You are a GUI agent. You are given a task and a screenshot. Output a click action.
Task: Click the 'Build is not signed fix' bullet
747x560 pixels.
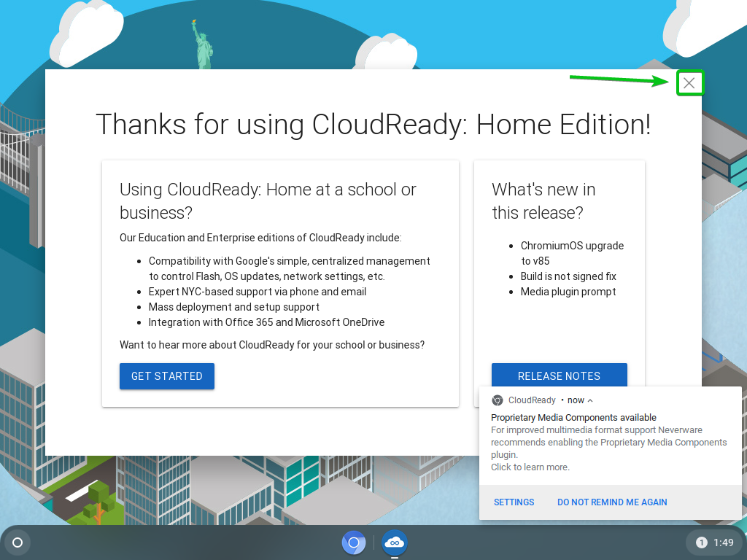tap(568, 276)
